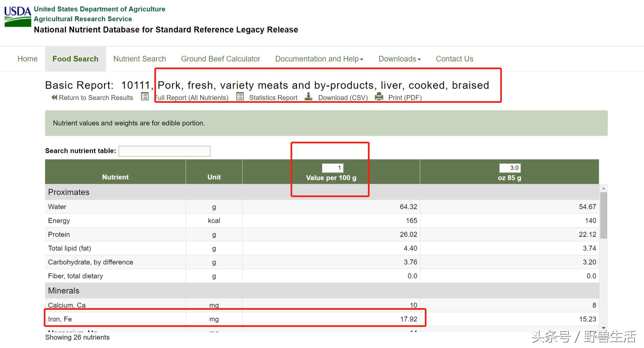Click the 100 g quantity multiplier box
The image size is (644, 348).
point(332,168)
